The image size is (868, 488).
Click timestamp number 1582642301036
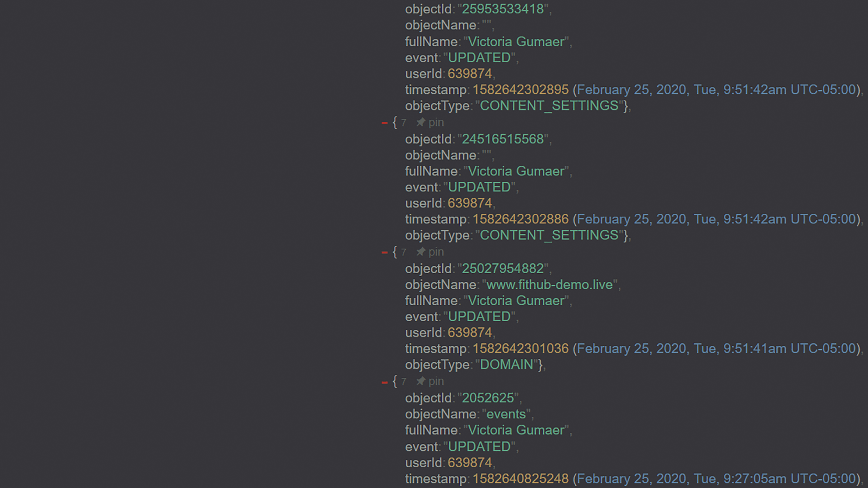[520, 349]
